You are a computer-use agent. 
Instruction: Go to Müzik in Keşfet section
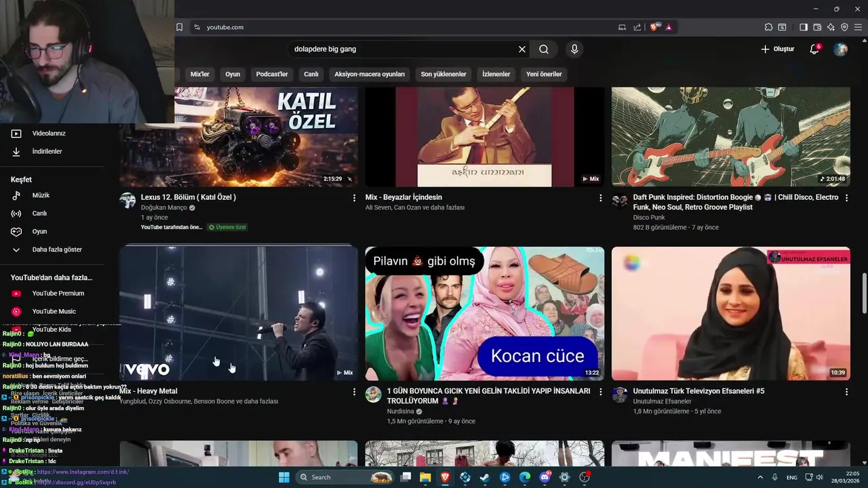[41, 195]
